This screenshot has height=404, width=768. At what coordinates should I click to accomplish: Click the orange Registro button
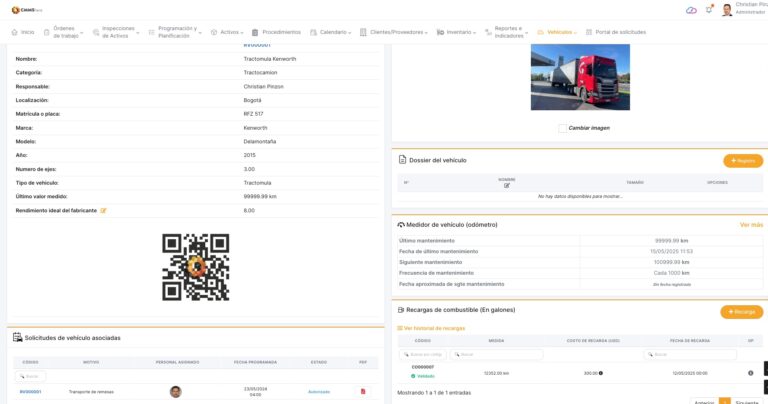[x=742, y=160]
